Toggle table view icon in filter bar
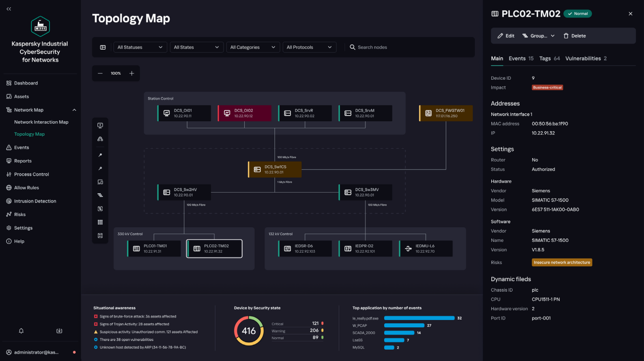 point(103,47)
